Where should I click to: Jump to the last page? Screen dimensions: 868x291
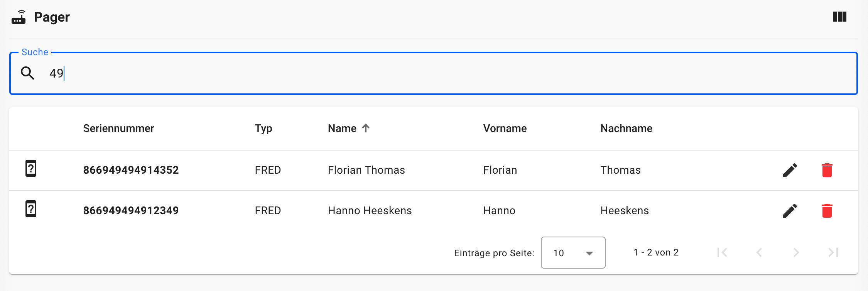tap(833, 252)
